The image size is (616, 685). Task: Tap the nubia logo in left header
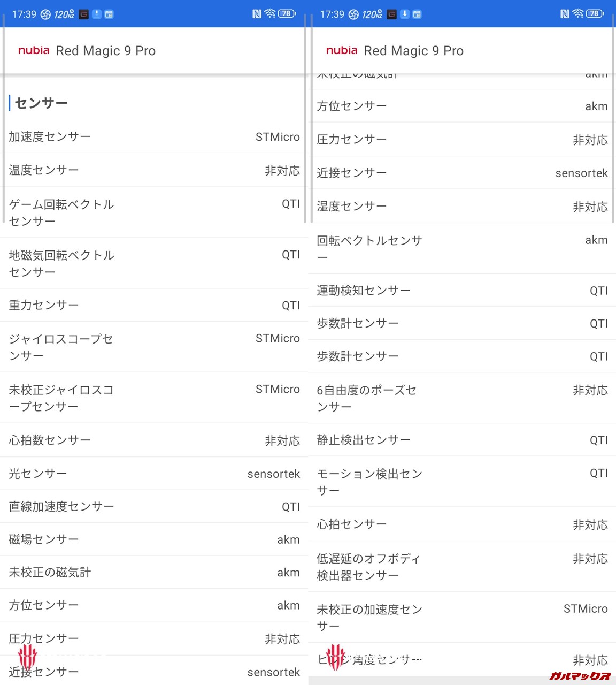point(34,50)
